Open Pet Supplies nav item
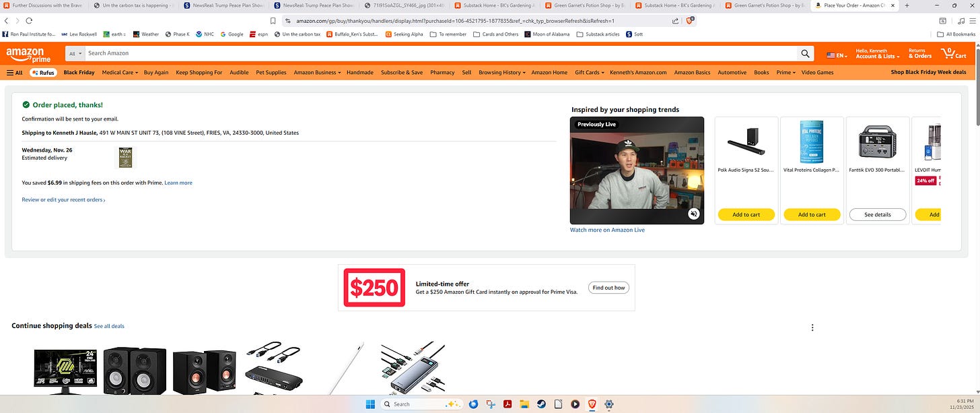 (271, 72)
